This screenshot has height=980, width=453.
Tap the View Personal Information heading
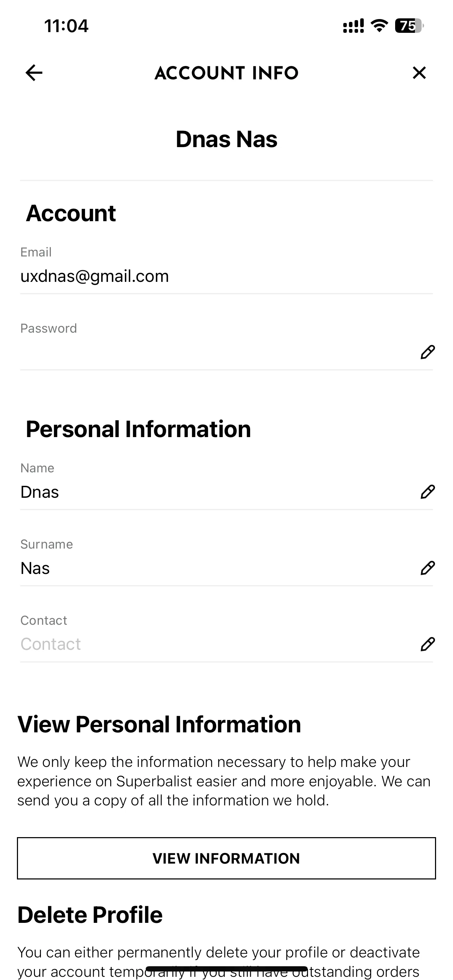(x=159, y=724)
